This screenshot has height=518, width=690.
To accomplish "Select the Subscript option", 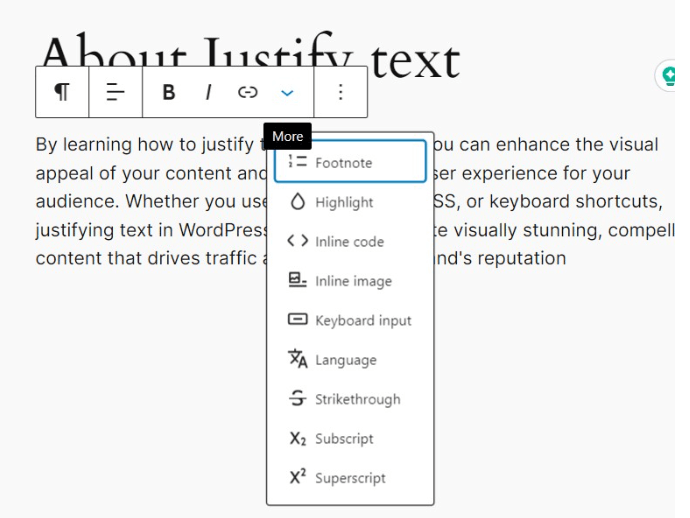I will [350, 438].
